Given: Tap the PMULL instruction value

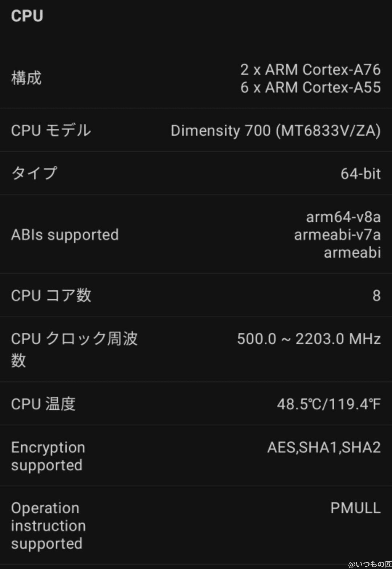Looking at the screenshot, I should (x=355, y=508).
